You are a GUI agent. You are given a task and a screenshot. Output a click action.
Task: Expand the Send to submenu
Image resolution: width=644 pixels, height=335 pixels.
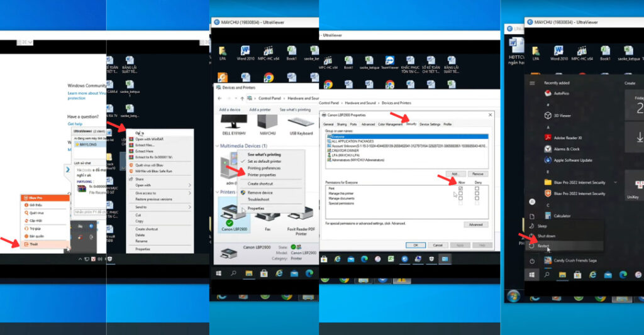(x=189, y=207)
